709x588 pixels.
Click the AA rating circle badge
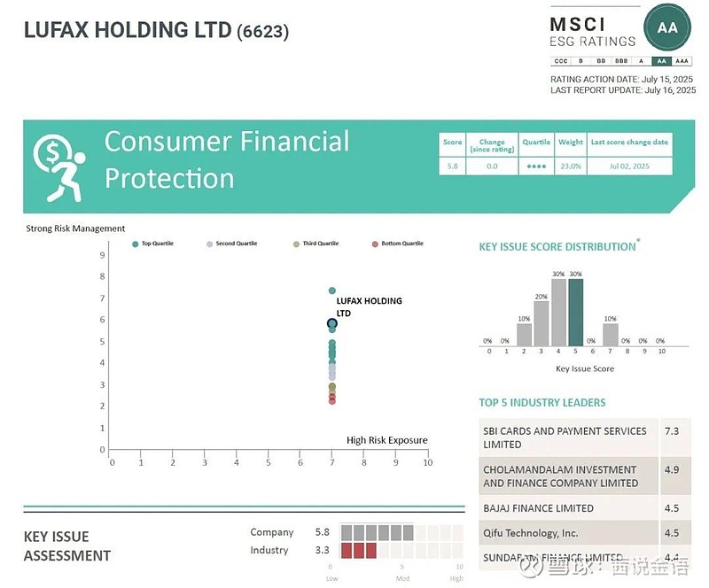[x=667, y=28]
